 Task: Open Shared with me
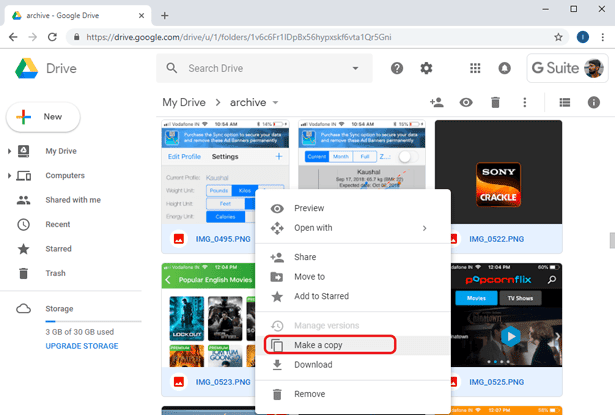(73, 200)
